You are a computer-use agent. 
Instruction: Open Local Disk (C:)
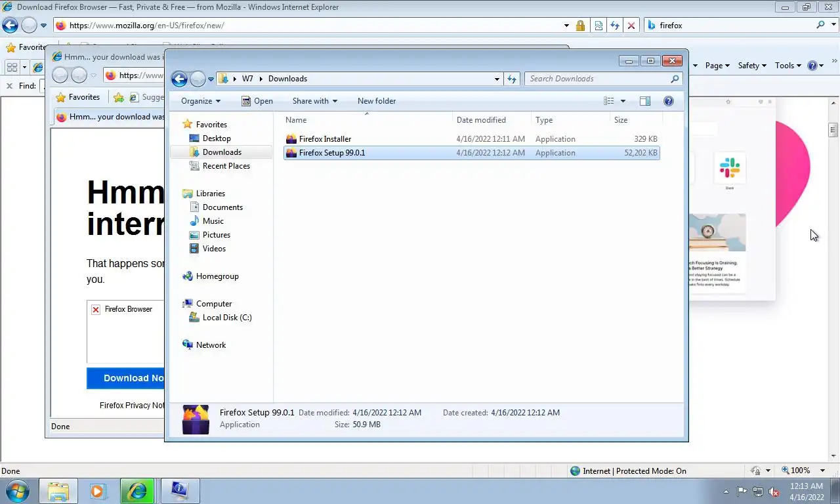coord(220,318)
